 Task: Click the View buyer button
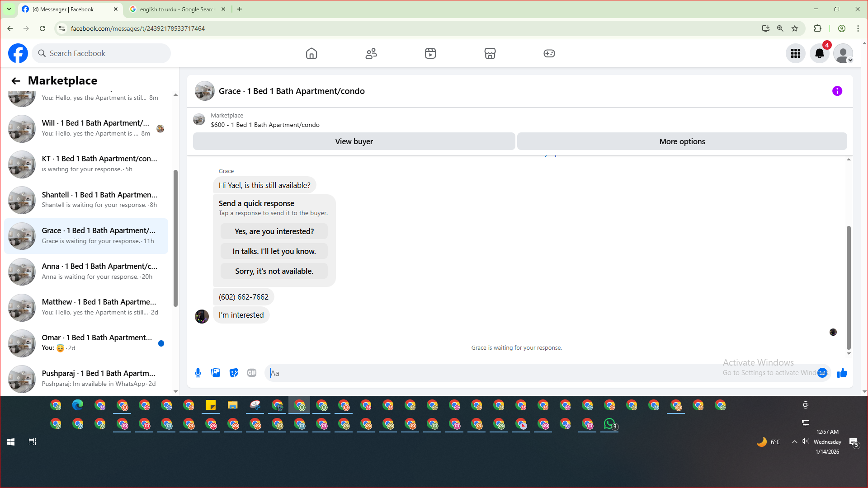coord(354,141)
